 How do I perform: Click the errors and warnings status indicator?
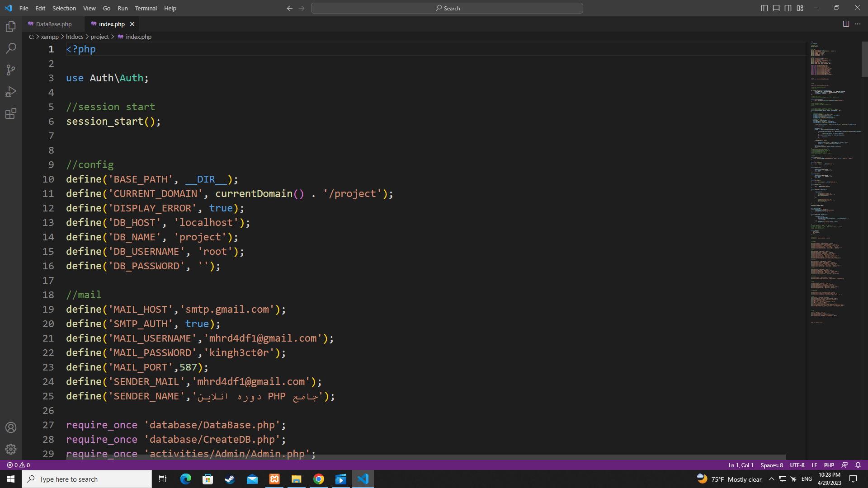19,465
